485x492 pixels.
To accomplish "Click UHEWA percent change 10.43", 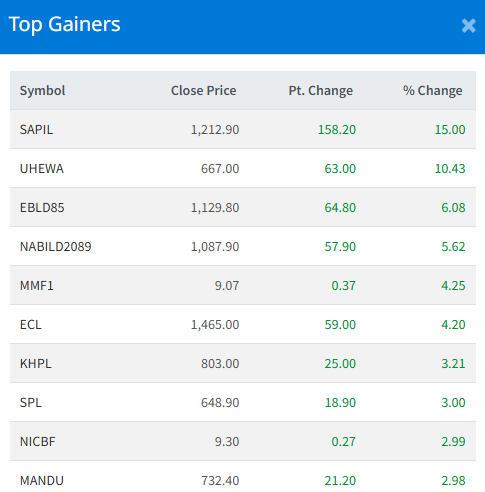I will [x=450, y=168].
